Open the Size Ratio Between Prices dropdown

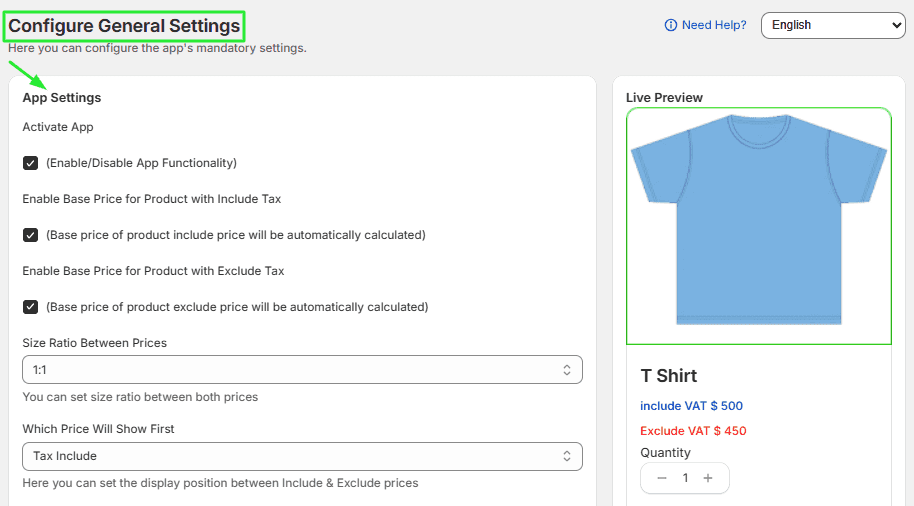[x=303, y=370]
